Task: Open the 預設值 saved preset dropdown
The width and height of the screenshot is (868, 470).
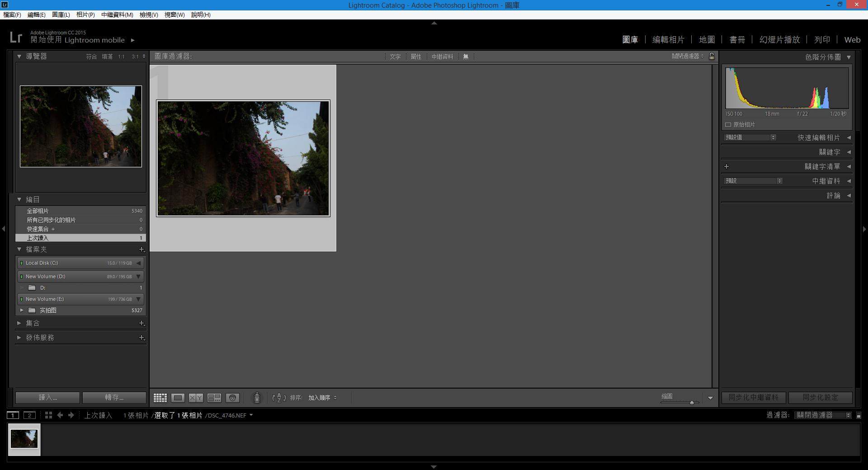Action: coord(750,137)
